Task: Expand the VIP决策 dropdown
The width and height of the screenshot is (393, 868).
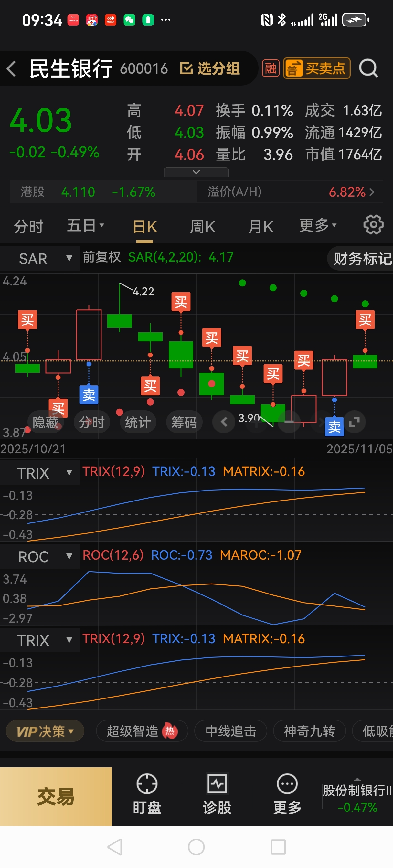Action: [45, 731]
